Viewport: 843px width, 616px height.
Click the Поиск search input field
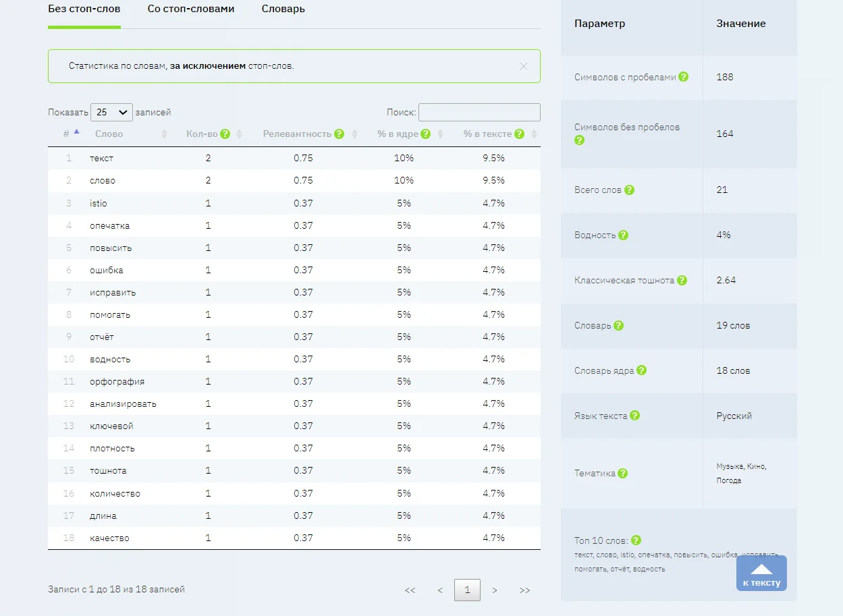(x=479, y=113)
